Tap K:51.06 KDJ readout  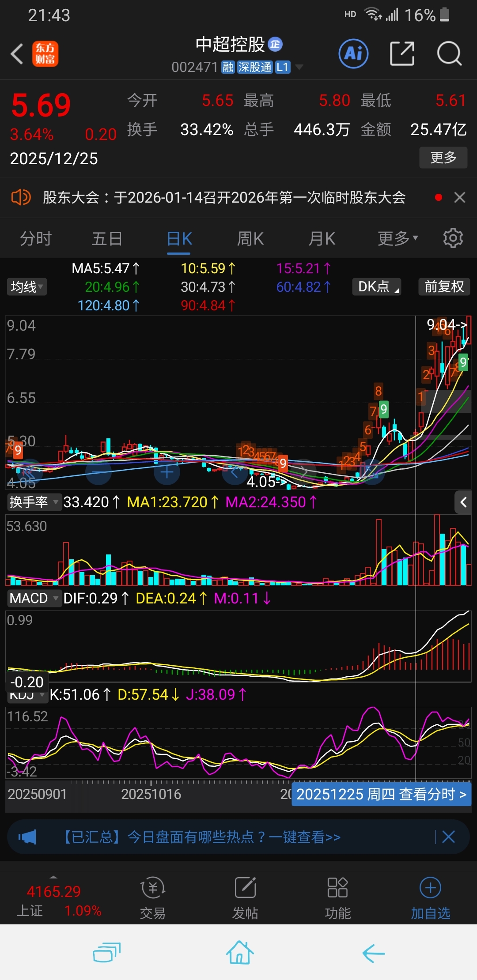tap(80, 694)
